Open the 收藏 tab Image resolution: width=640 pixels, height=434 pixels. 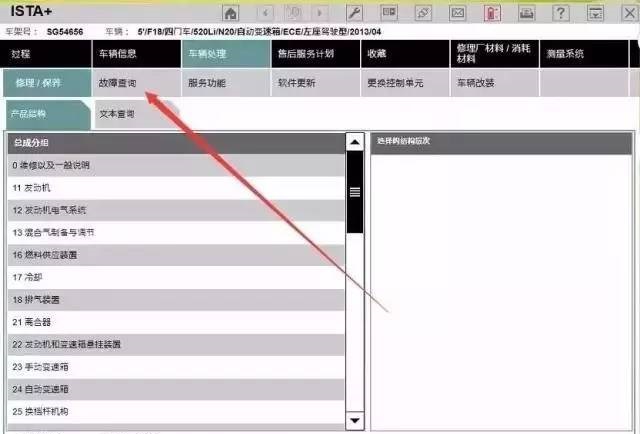[x=405, y=54]
